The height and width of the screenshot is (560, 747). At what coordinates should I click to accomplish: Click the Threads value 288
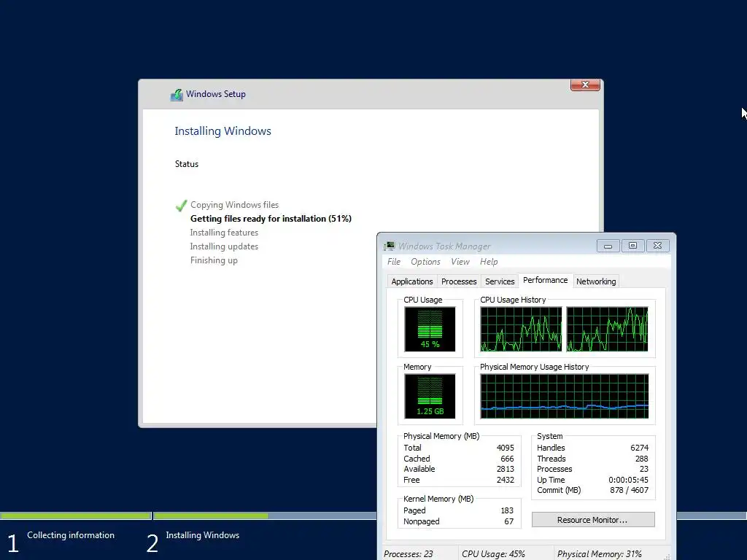tap(642, 459)
